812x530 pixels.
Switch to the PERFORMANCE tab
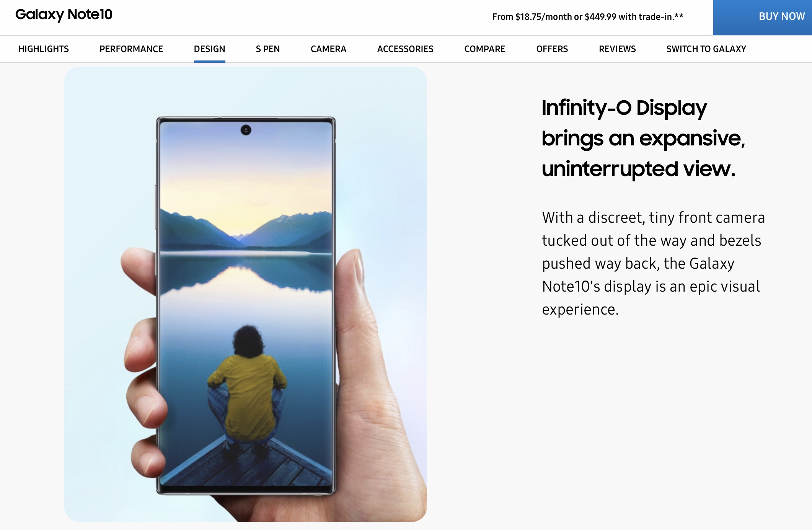131,49
